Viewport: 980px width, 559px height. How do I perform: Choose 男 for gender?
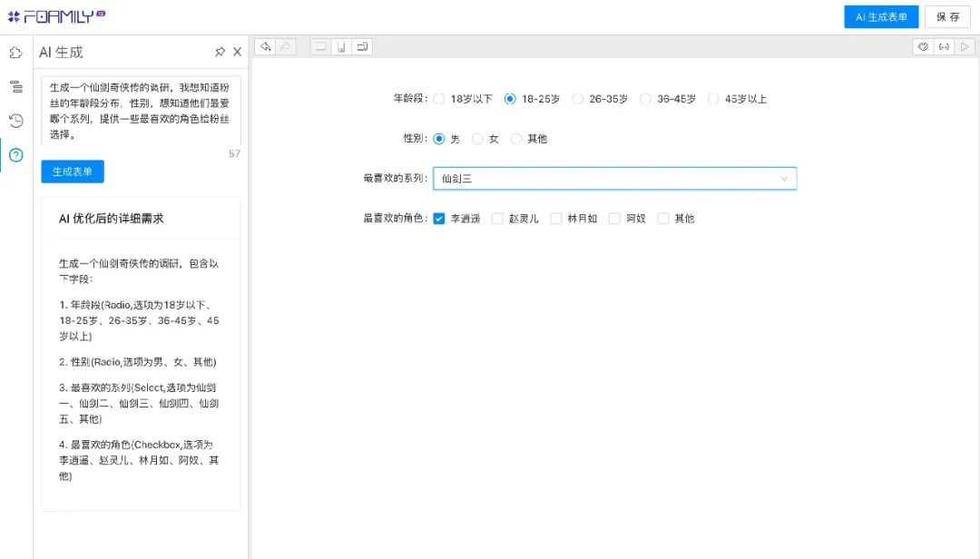pos(439,139)
